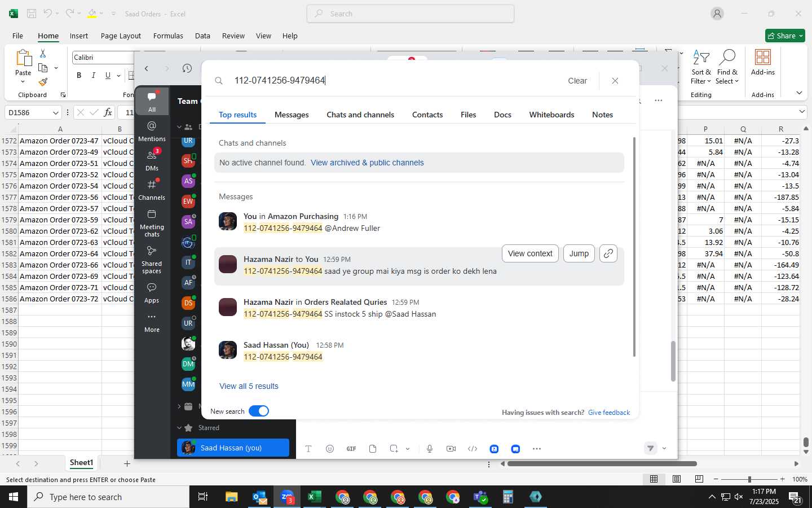Click the emoji icon in message toolbar

330,449
